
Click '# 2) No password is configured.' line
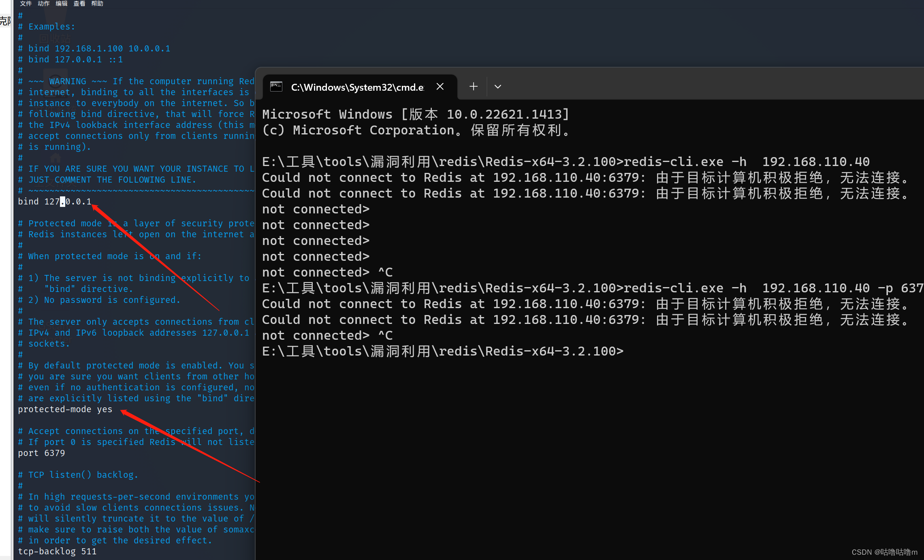99,300
